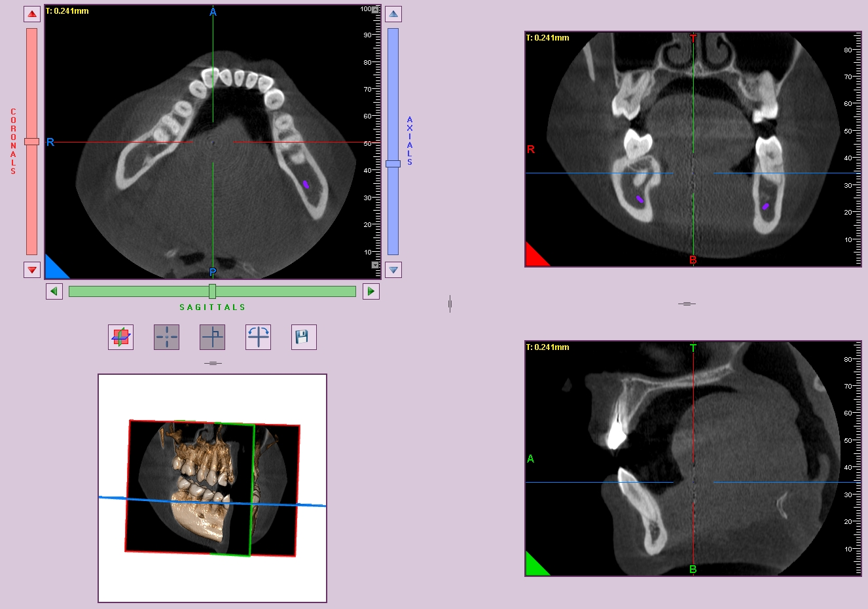
Task: Click the ruler top scroll arrow in axial view
Action: point(375,10)
